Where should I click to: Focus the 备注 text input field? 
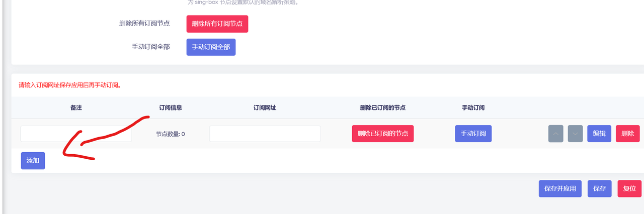(76, 134)
